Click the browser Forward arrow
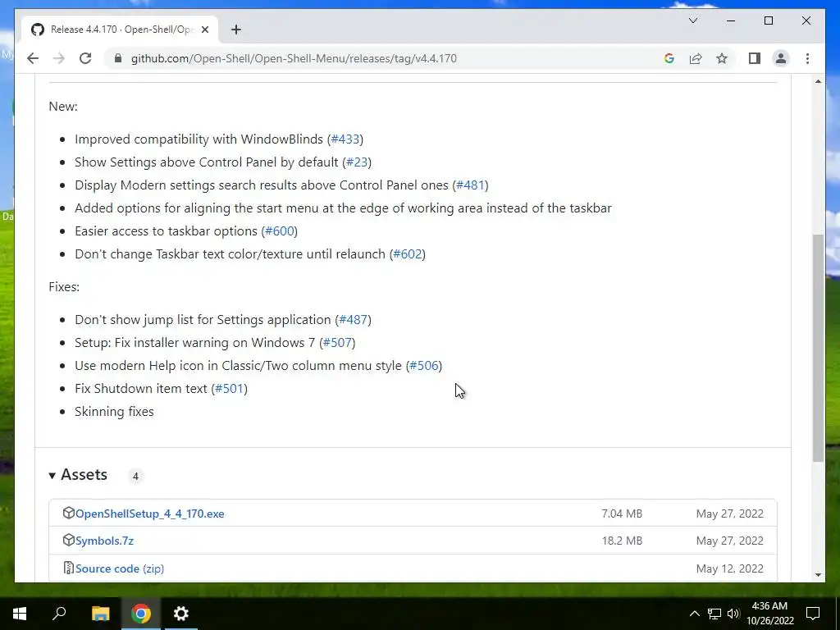Screen dimensions: 840x630 (x=59, y=58)
